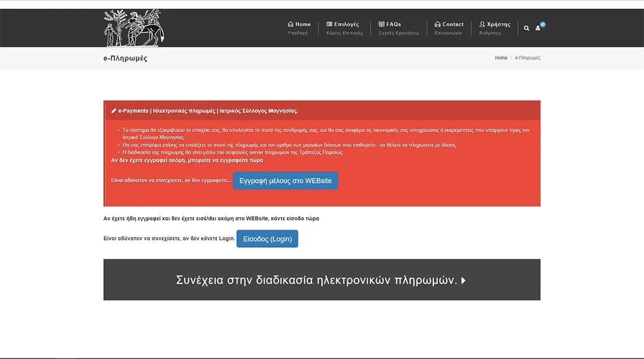Go to the FAQs menu label
The height and width of the screenshot is (359, 644).
coord(394,24)
